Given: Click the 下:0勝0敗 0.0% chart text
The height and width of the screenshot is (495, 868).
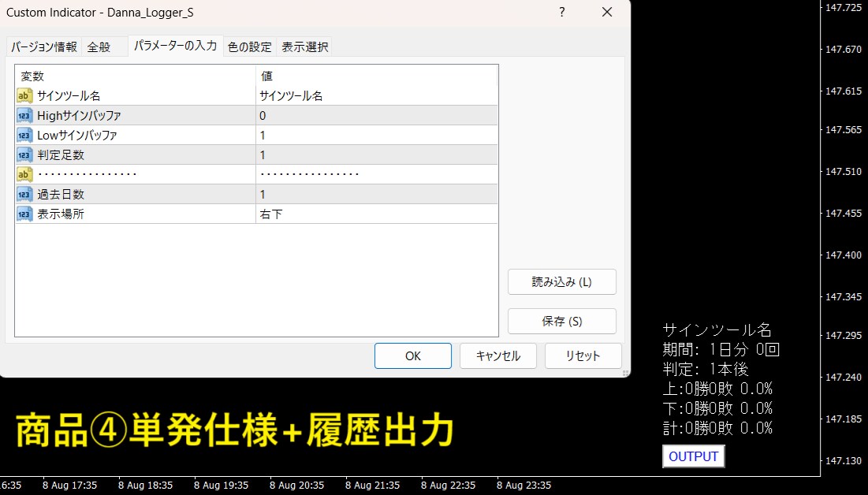Looking at the screenshot, I should (x=717, y=408).
